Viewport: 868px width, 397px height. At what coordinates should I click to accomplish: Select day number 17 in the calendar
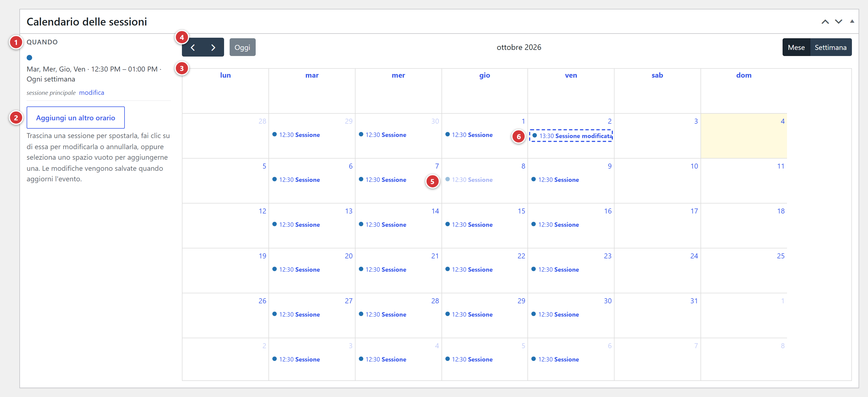[694, 211]
